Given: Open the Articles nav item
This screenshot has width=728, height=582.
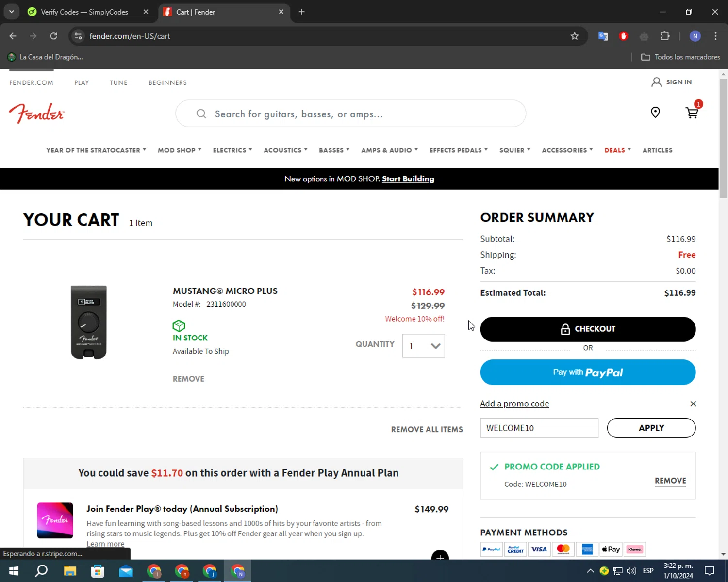Looking at the screenshot, I should pyautogui.click(x=657, y=150).
